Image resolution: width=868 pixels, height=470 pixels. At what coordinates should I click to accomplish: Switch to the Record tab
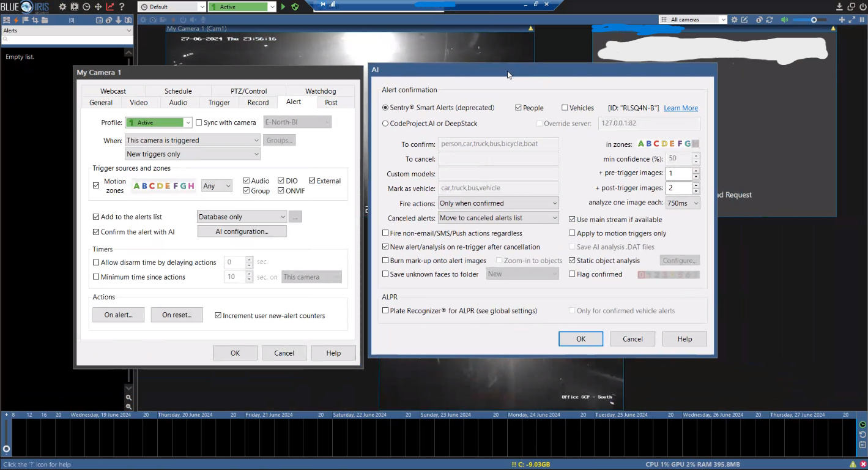coord(258,102)
